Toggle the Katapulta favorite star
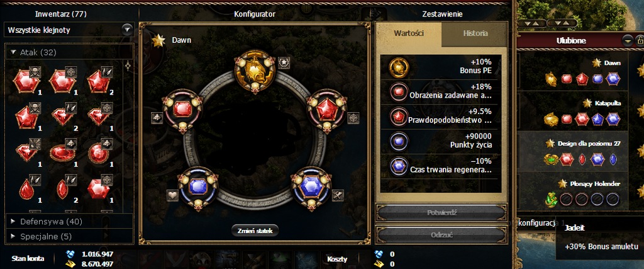 tap(588, 103)
